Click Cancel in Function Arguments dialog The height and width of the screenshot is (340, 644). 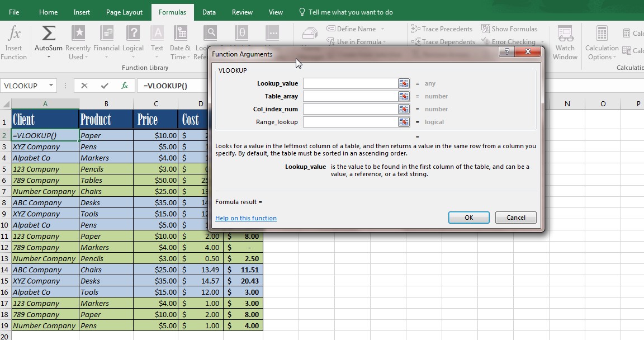point(516,218)
